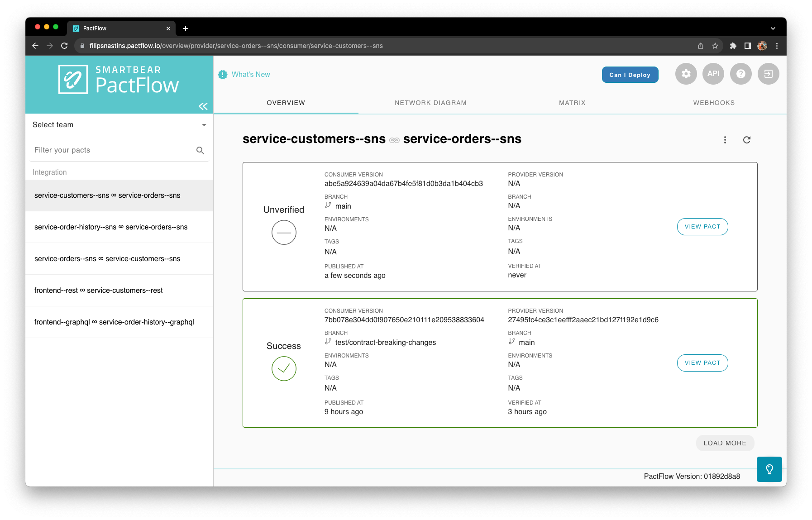Click the chain link icon in title
The width and height of the screenshot is (812, 520).
pyautogui.click(x=394, y=140)
